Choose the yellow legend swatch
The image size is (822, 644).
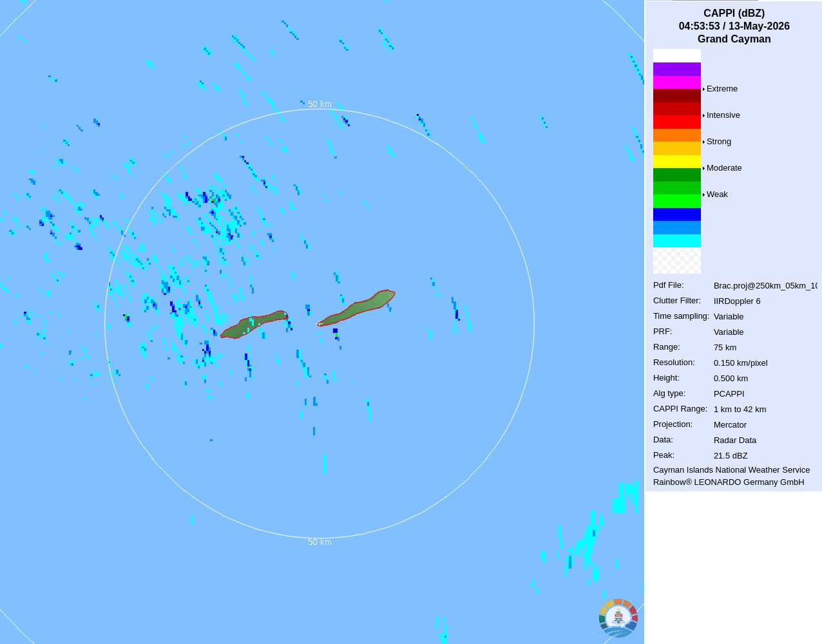pos(677,162)
